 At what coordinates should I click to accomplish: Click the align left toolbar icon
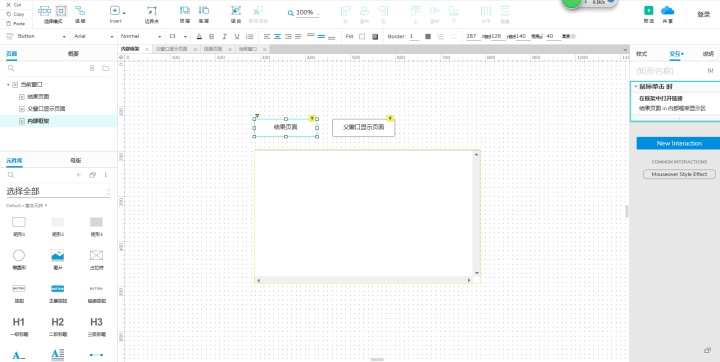[345, 11]
